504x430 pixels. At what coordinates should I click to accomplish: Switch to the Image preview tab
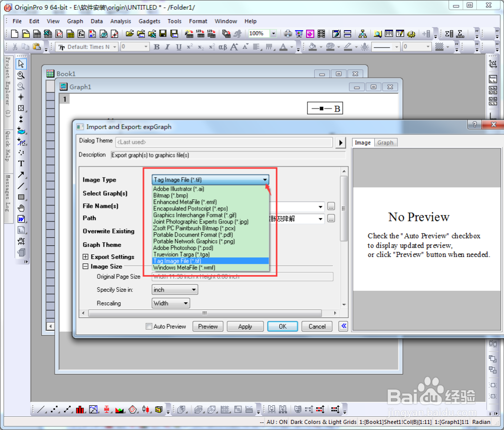coord(363,143)
